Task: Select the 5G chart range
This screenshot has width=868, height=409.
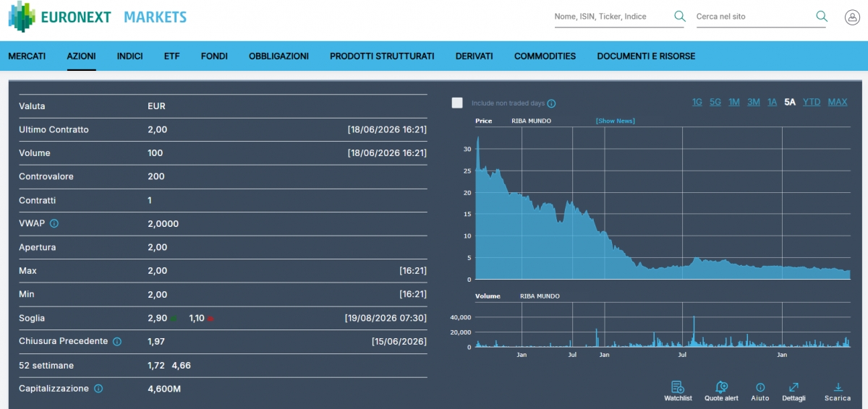Action: [x=715, y=102]
